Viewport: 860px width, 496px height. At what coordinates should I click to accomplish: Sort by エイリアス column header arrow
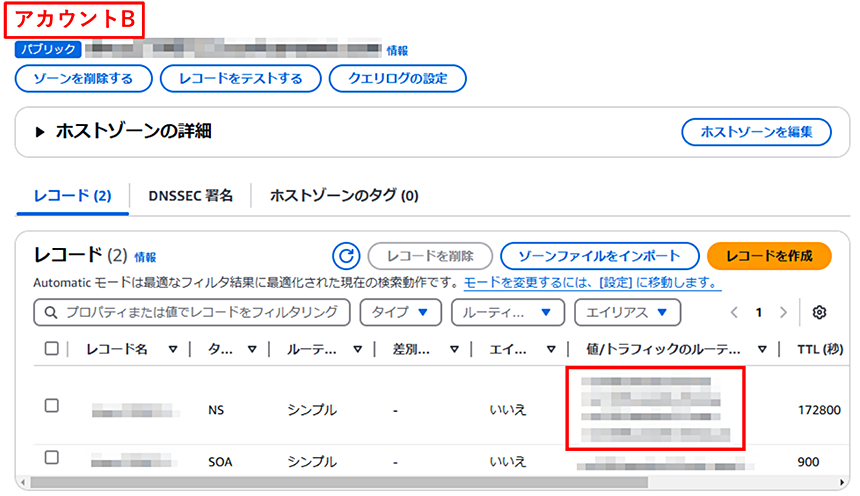click(552, 349)
